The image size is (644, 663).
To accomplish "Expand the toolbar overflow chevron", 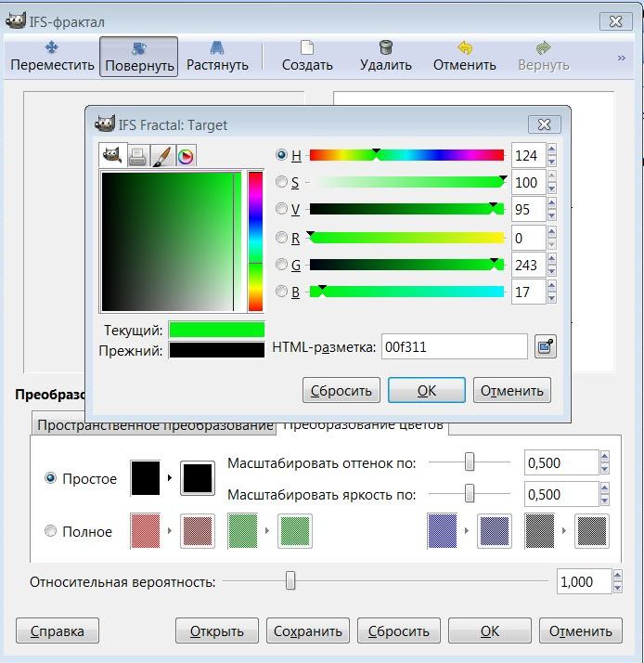I will 622,58.
